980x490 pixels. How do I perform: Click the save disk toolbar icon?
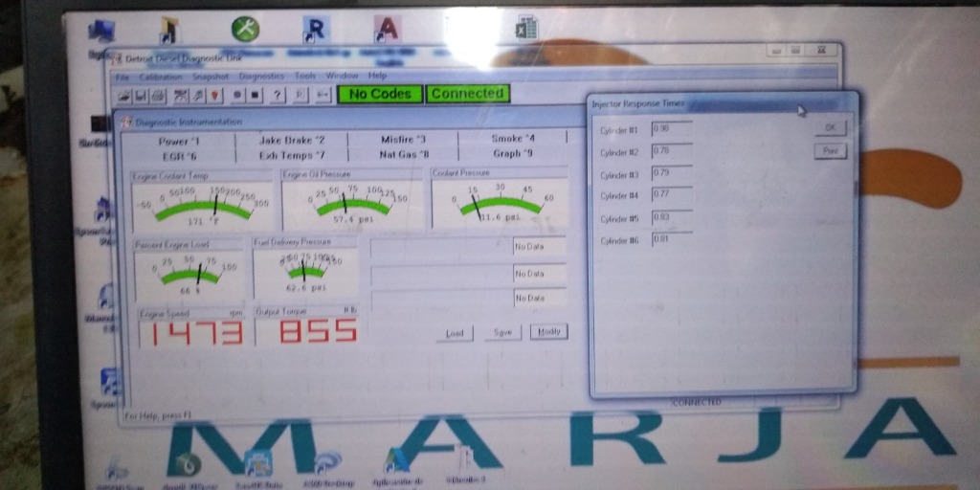pos(141,96)
